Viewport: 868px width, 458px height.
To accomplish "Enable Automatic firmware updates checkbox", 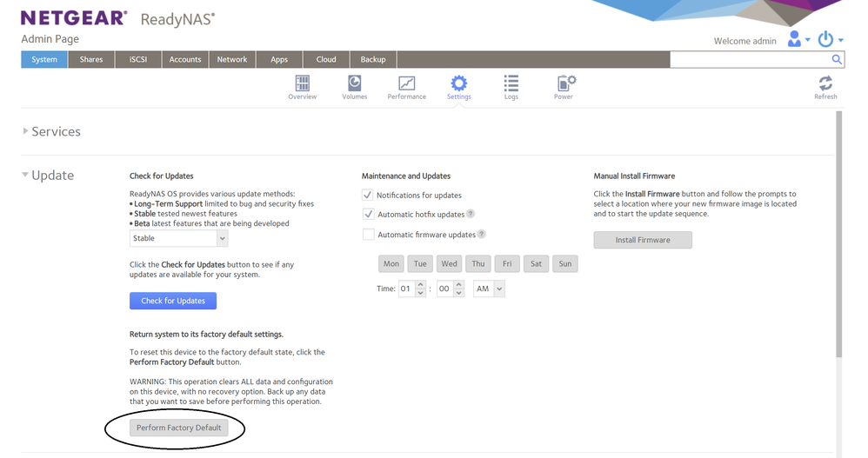I will [368, 234].
